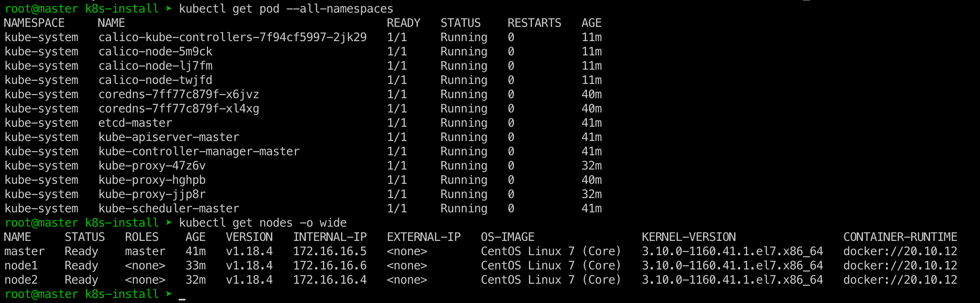Click the 'kubectl get pod --all-namespaces' command
This screenshot has height=303, width=980.
click(x=286, y=9)
